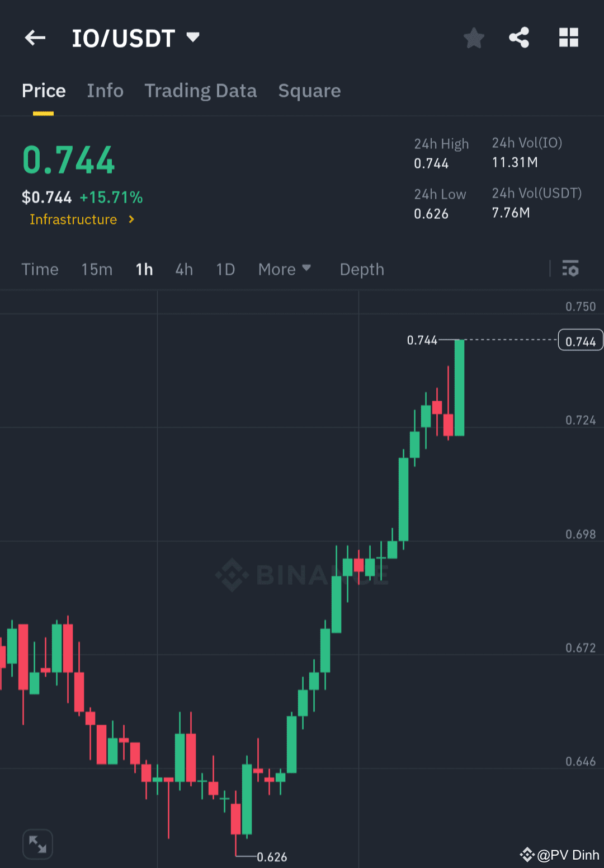Switch to the Trading Data tab
The width and height of the screenshot is (604, 868).
[x=201, y=91]
